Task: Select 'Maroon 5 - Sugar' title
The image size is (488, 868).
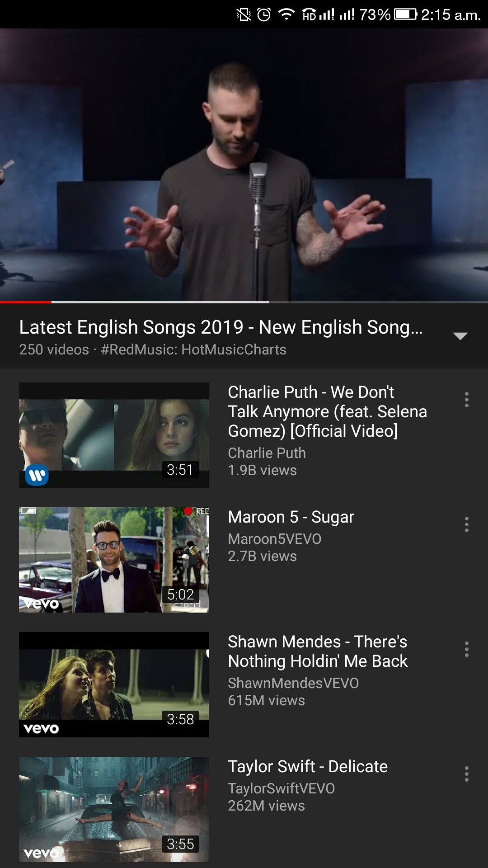Action: (291, 517)
